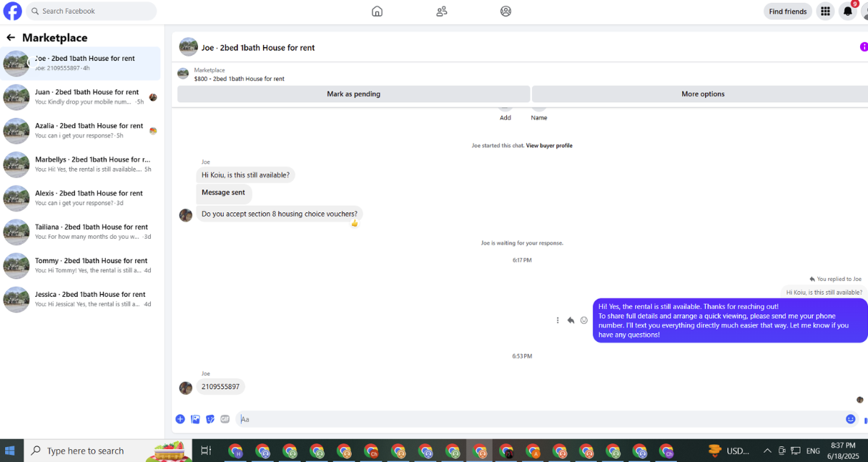Click the message '2109555897' from Joe
868x462 pixels.
click(x=220, y=386)
